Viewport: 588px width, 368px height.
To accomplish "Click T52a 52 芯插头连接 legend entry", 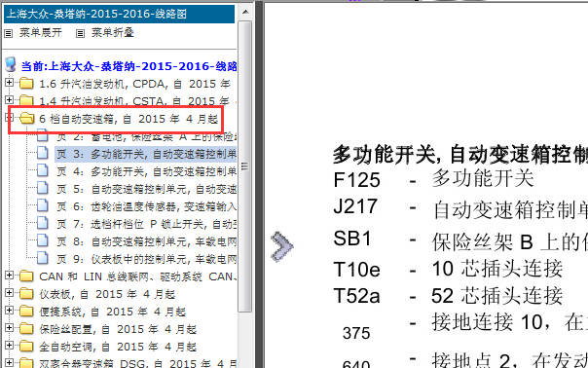I will [x=448, y=296].
